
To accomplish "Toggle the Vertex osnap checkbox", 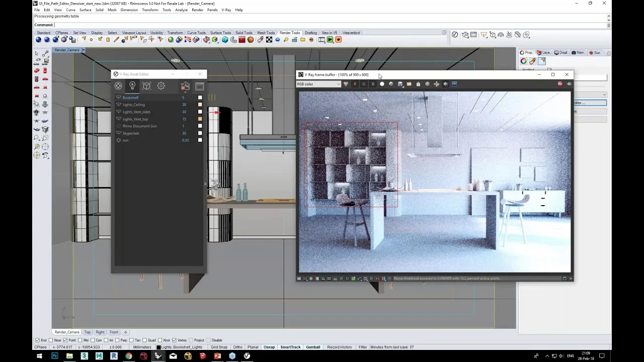I will click(174, 340).
